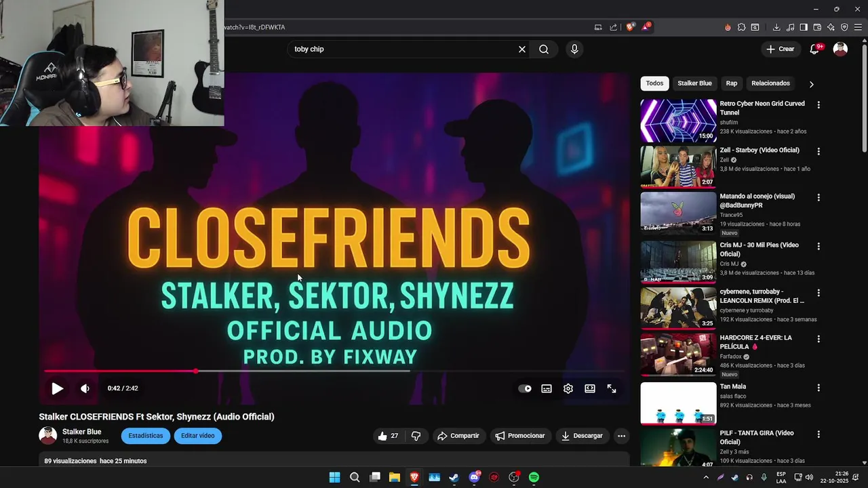868x488 pixels.
Task: Open HARDCORE Z 4-EVER: LA PELÍCULA title
Action: 756,342
